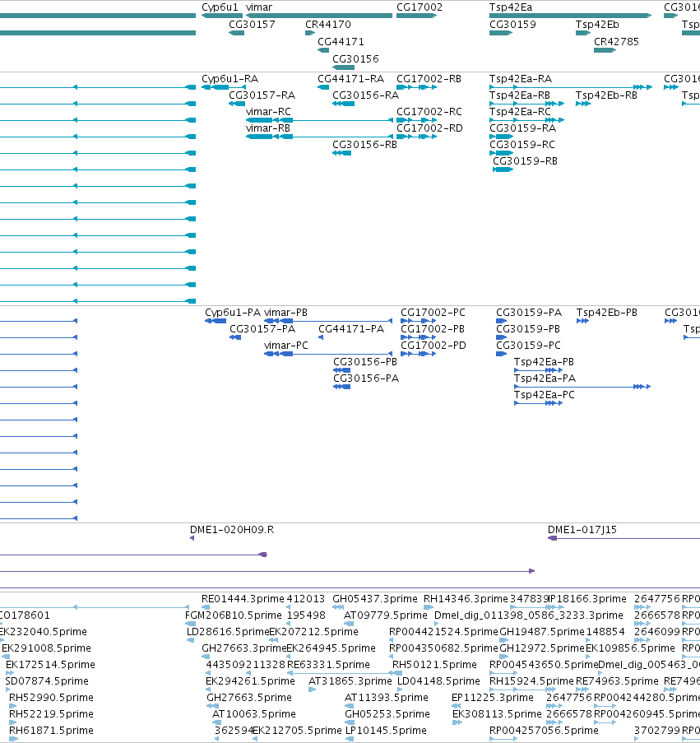Click protein CG30159-PA
Screen dimensions: 700x743
click(529, 313)
